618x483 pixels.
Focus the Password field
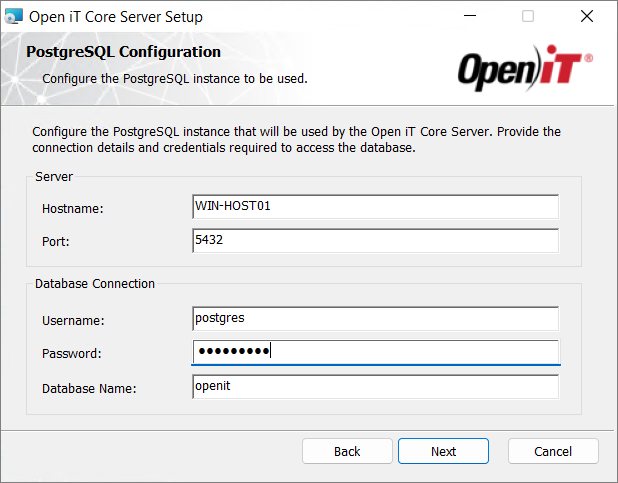[376, 352]
